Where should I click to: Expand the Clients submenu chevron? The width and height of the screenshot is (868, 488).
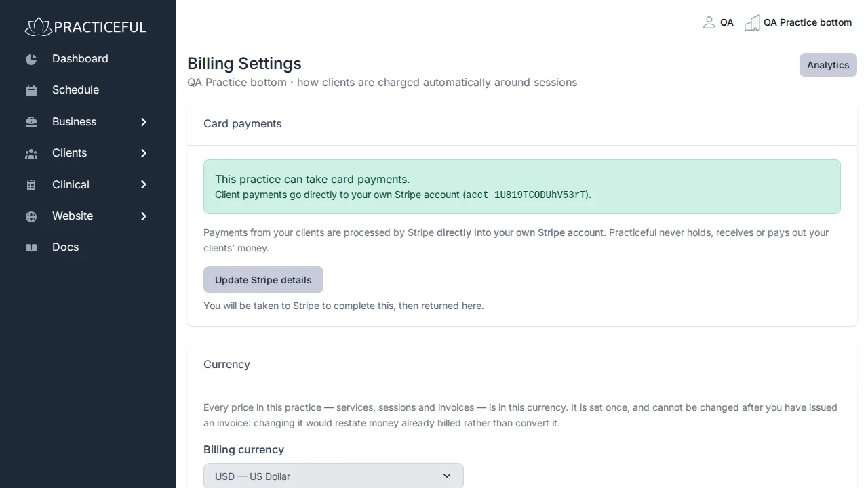tap(144, 153)
